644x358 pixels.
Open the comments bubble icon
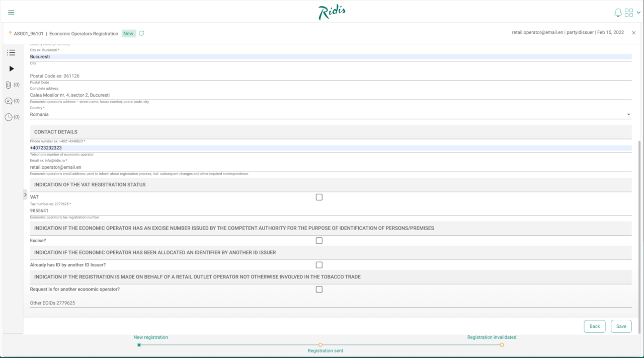click(8, 101)
